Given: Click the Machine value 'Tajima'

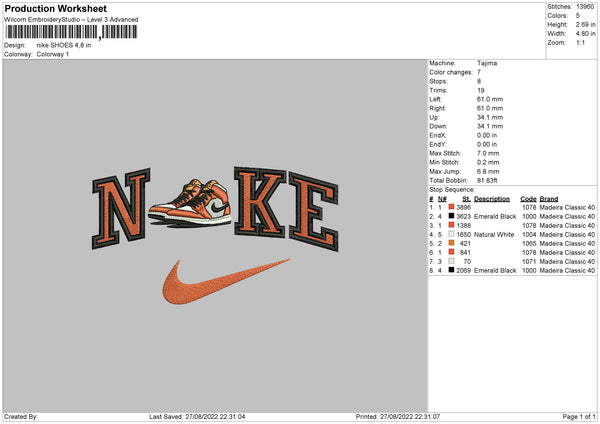Looking at the screenshot, I should tap(487, 63).
